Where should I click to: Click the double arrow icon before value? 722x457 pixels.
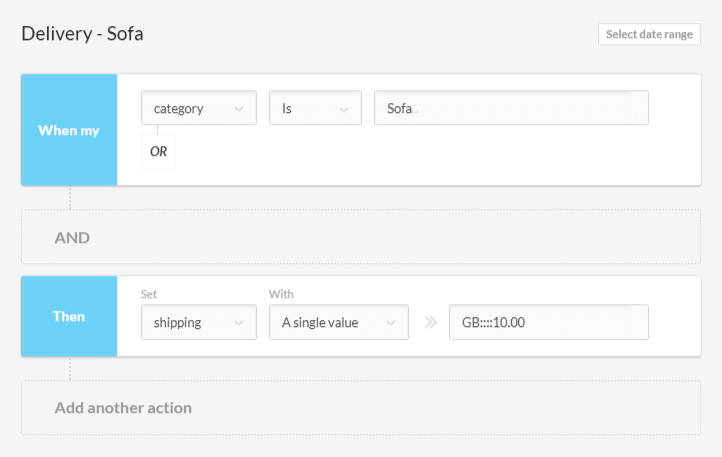tap(431, 322)
